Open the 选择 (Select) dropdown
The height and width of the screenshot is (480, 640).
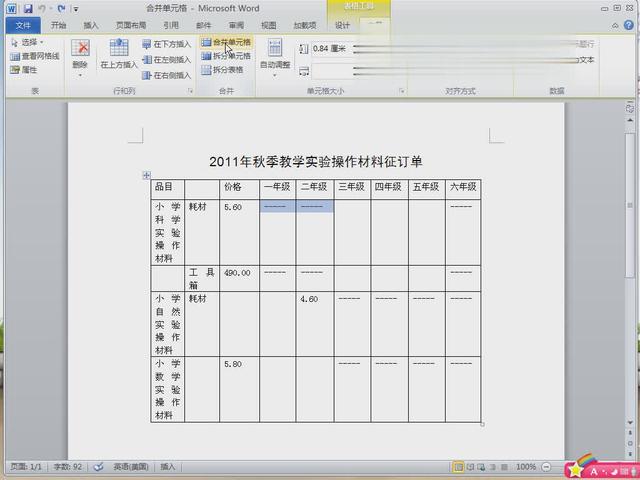click(27, 42)
